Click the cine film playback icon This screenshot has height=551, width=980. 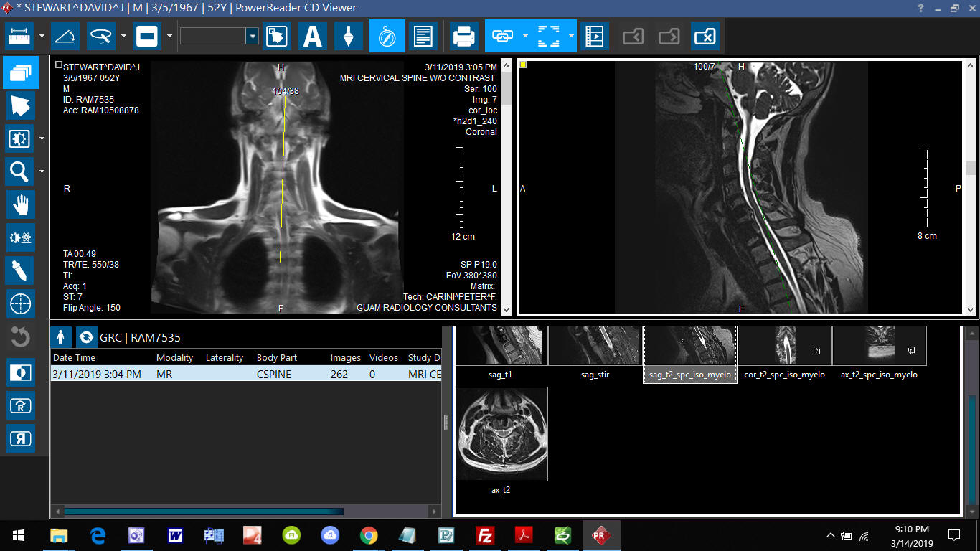(x=594, y=36)
